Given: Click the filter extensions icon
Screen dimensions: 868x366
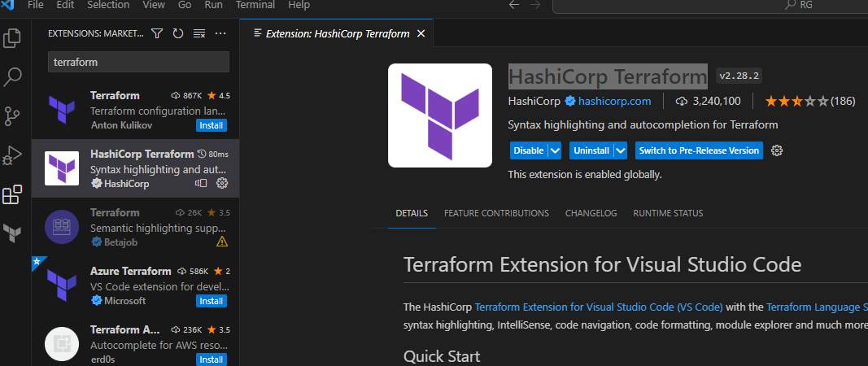Looking at the screenshot, I should (x=157, y=34).
